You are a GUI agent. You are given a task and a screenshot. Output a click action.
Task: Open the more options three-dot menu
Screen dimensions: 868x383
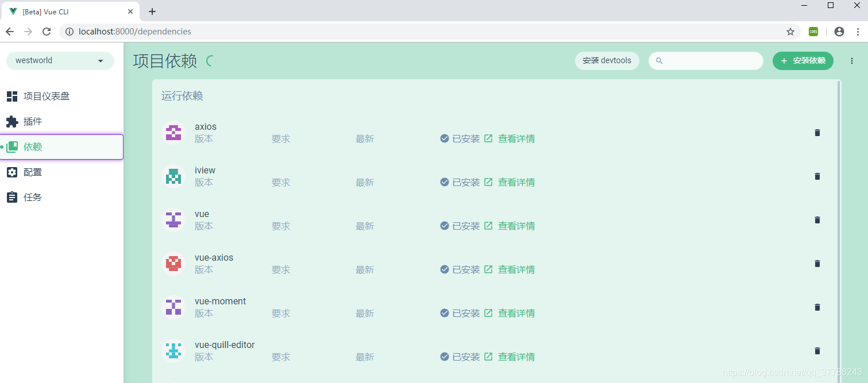852,61
